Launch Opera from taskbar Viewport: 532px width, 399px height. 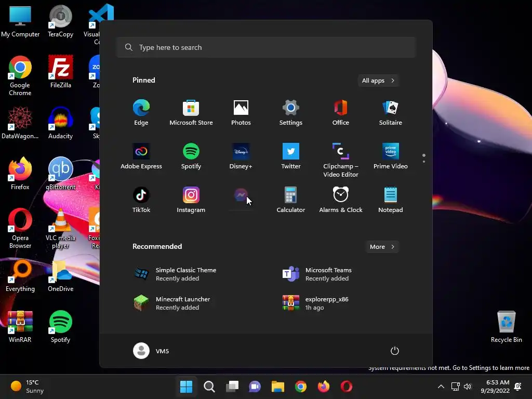[x=347, y=387]
